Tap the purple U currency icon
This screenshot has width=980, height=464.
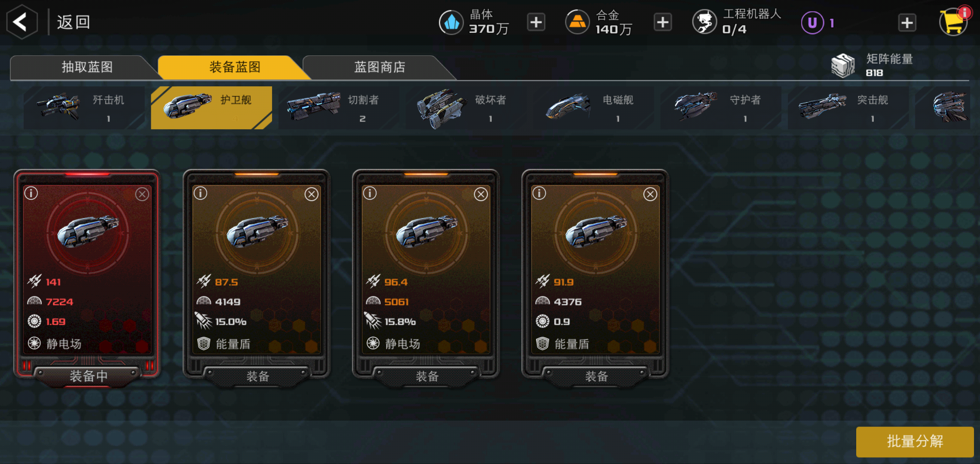click(x=812, y=22)
